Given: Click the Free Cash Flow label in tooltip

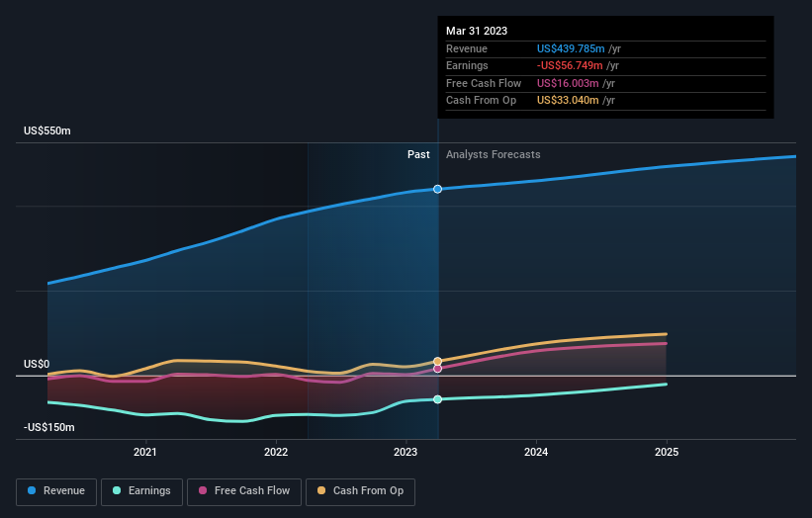Looking at the screenshot, I should pyautogui.click(x=484, y=83).
